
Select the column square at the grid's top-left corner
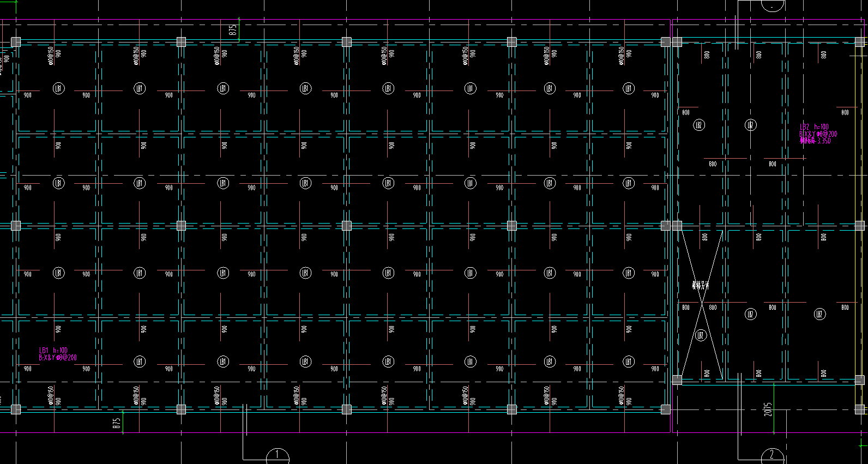[16, 42]
